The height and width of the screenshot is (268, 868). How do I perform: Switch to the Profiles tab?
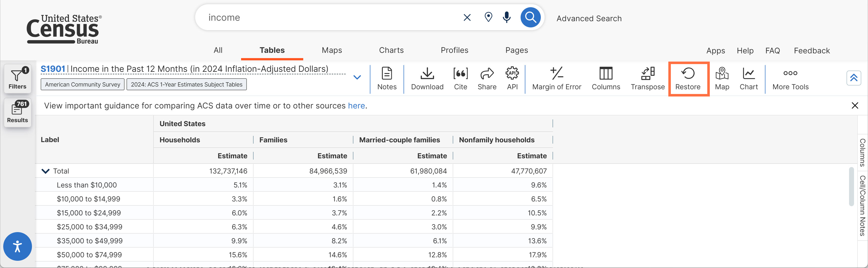(454, 50)
